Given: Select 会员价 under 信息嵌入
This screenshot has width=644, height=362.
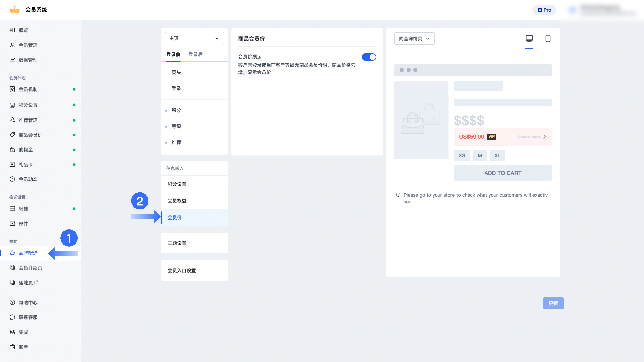Looking at the screenshot, I should tap(194, 218).
